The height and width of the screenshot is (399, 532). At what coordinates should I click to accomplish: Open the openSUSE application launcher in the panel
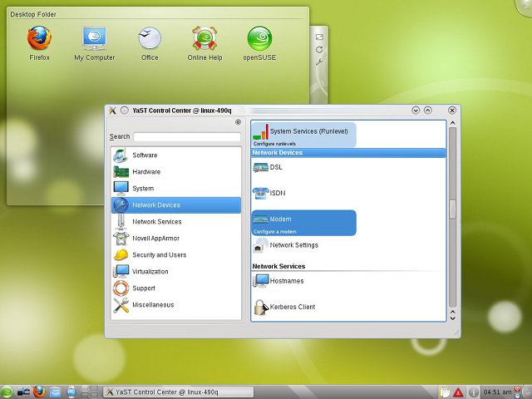coord(7,392)
